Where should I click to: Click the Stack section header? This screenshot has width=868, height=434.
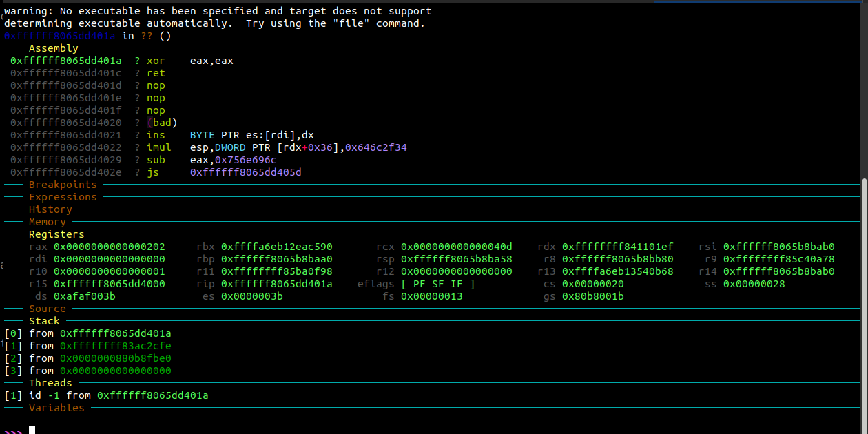click(x=44, y=321)
